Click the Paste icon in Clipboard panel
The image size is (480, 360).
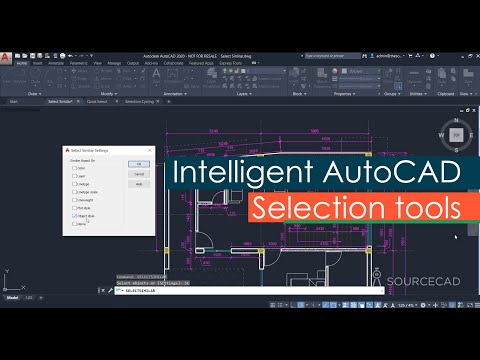pos(442,76)
